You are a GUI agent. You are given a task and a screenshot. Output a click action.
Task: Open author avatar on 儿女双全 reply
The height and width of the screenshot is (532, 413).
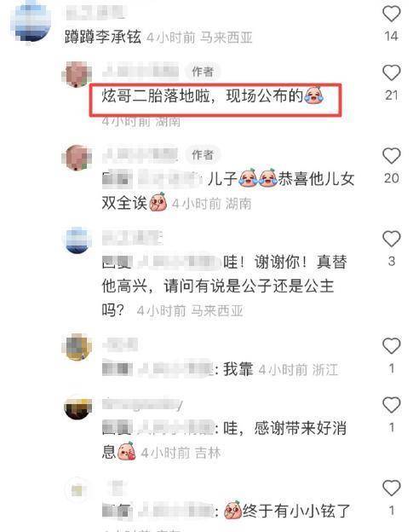point(77,157)
